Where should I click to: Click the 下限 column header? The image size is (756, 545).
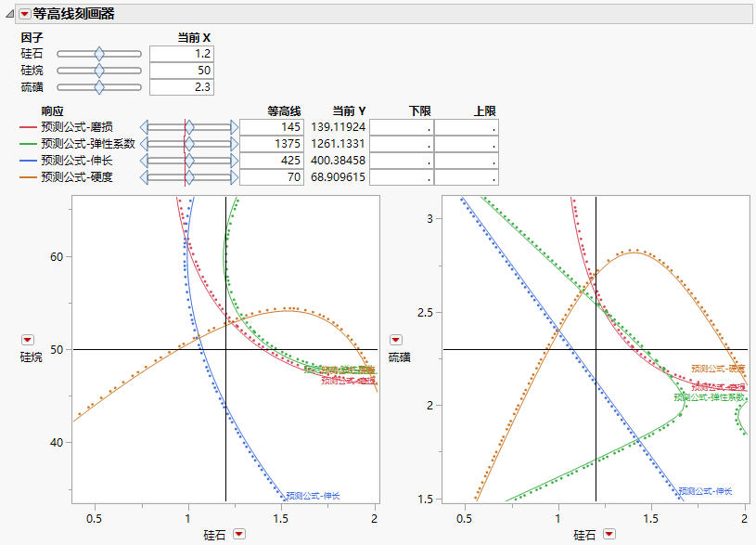click(420, 111)
